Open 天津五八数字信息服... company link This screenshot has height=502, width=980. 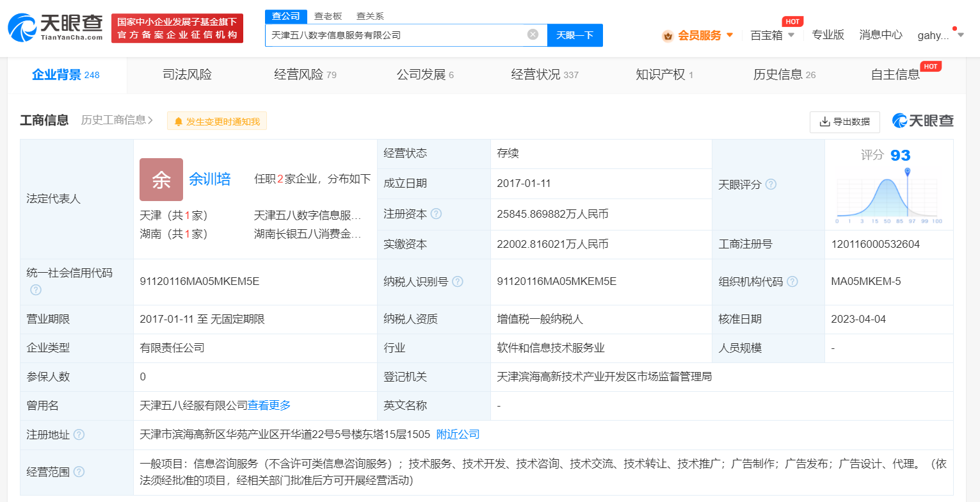click(x=308, y=215)
